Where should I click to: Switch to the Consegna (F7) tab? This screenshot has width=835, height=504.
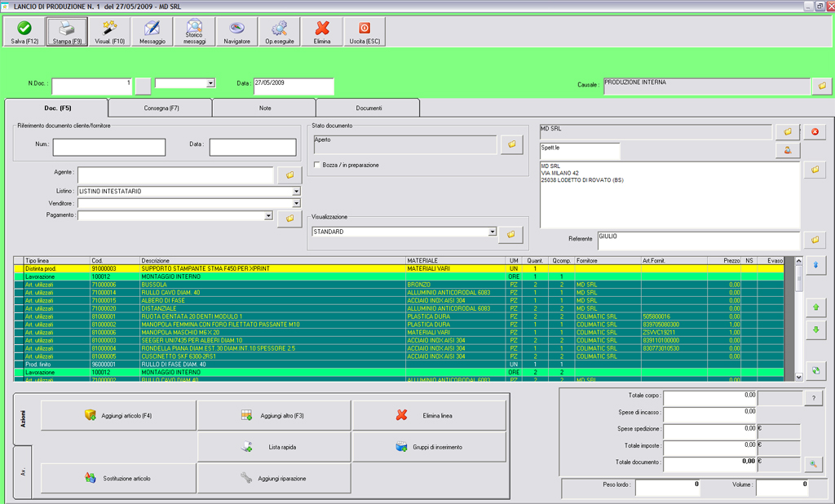click(x=161, y=108)
